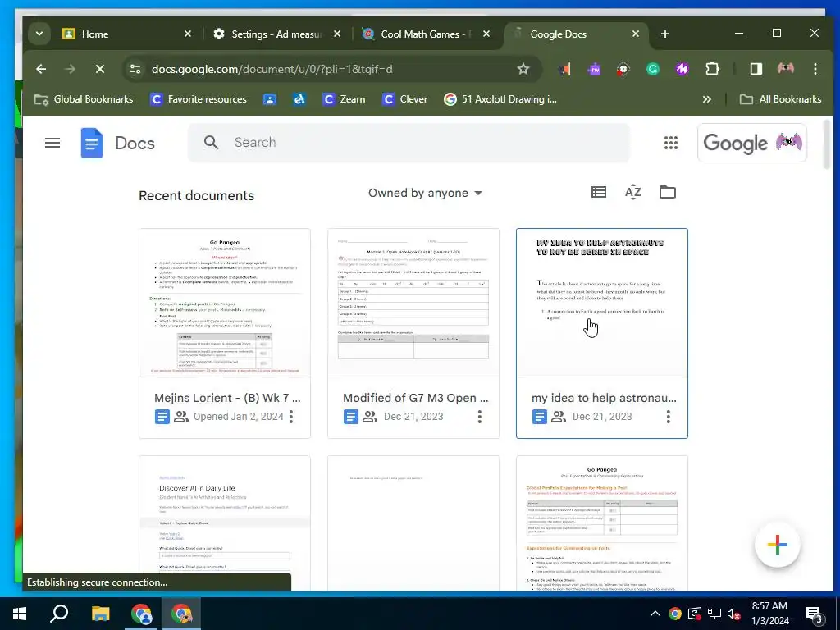This screenshot has width=840, height=630.
Task: Open the Extensions puzzle piece menu
Action: pyautogui.click(x=712, y=69)
